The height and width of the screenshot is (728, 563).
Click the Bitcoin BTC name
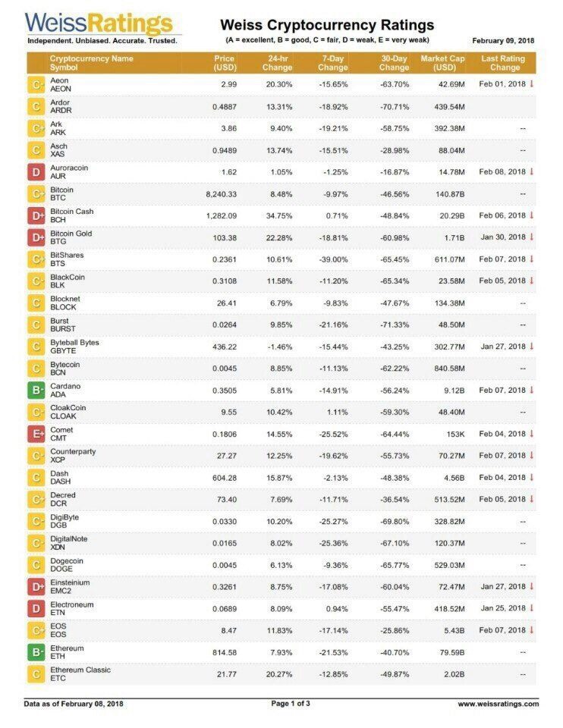61,194
